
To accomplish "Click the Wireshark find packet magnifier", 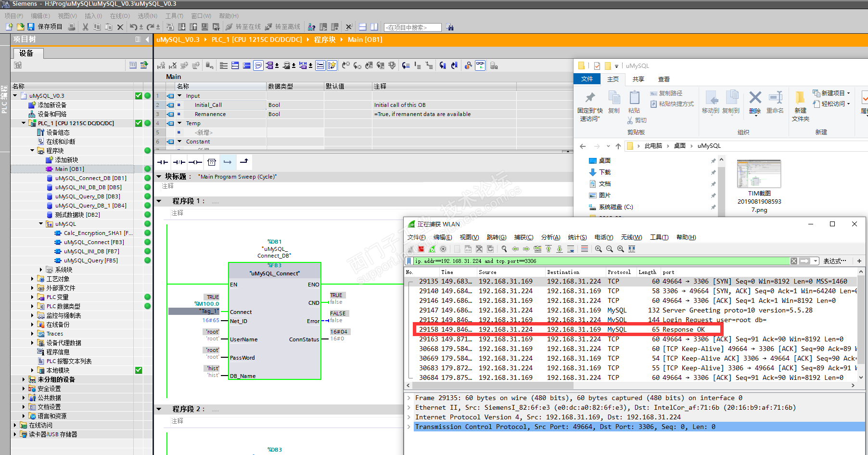I will (504, 249).
